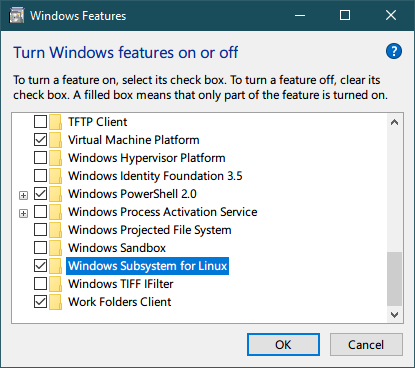Click folder icon next to Windows Subsystem for Linux

pos(55,266)
